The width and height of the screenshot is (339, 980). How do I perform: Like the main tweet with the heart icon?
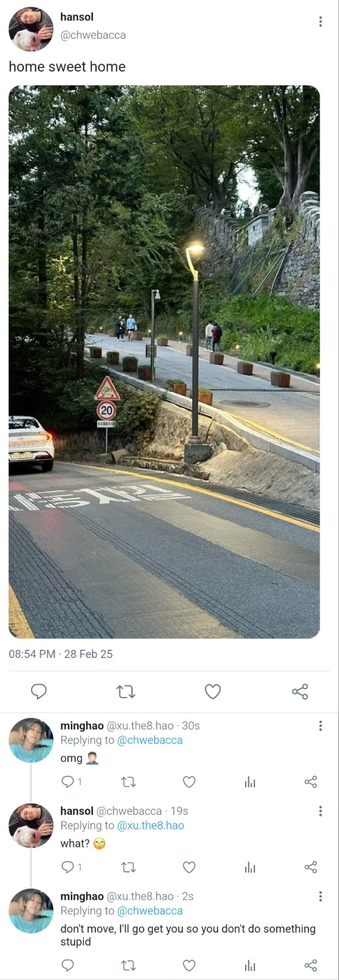(x=212, y=692)
